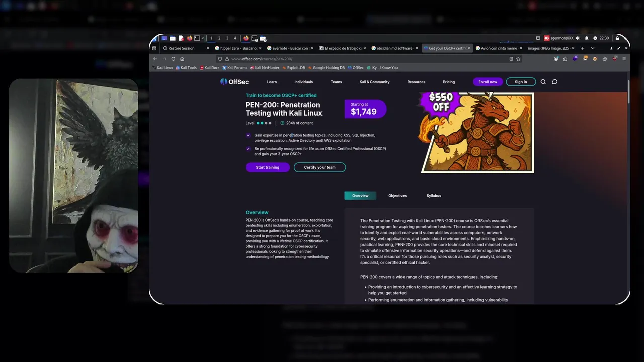This screenshot has height=362, width=644.
Task: Expand the list all tabs chevron
Action: click(593, 48)
